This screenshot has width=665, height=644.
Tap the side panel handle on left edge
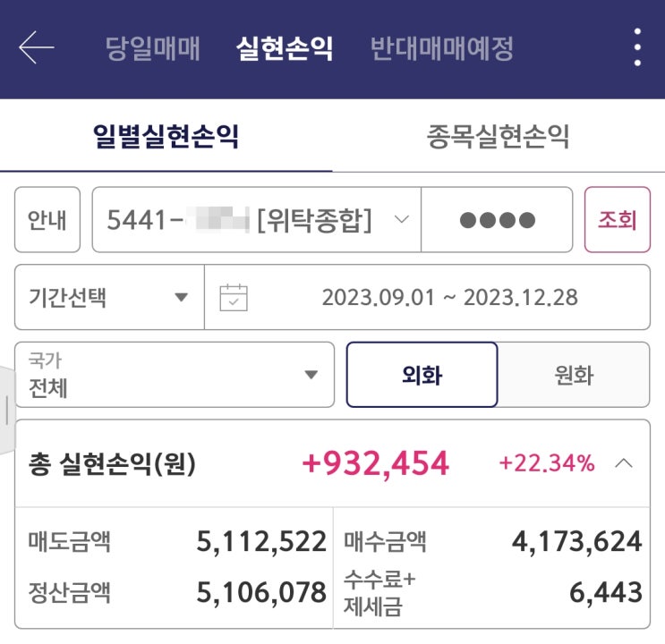pos(6,409)
